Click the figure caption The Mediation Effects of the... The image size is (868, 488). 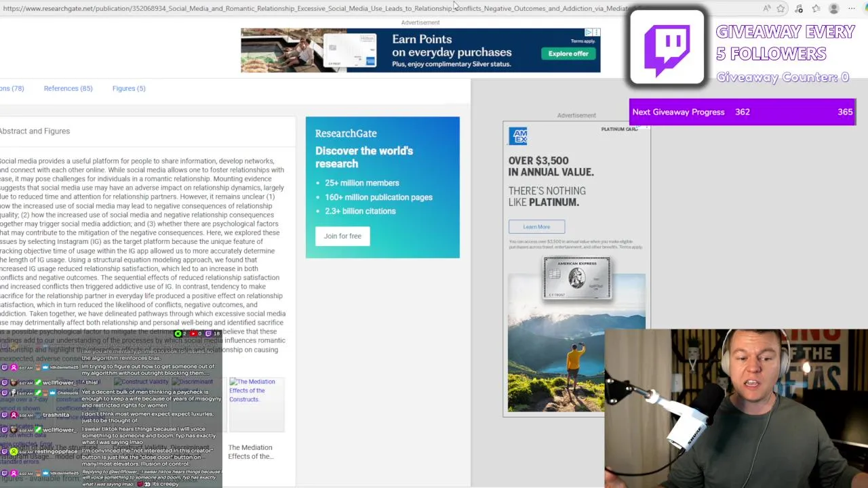click(x=250, y=451)
